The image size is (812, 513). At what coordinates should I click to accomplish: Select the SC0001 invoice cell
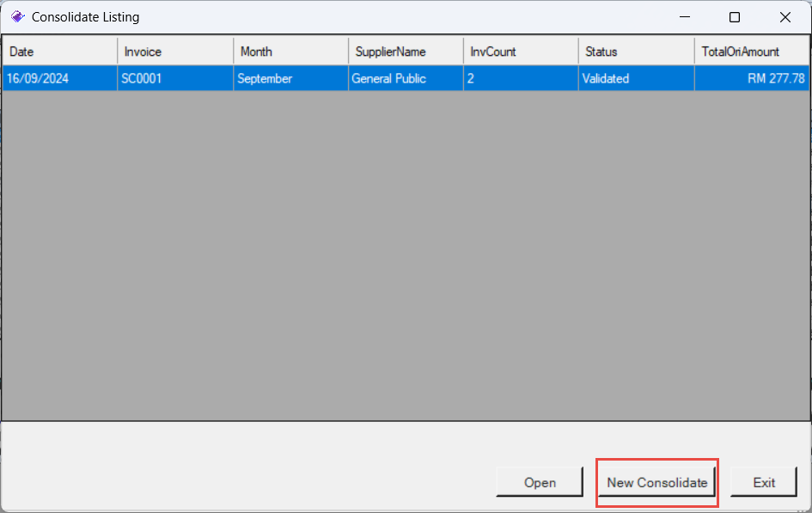click(175, 78)
